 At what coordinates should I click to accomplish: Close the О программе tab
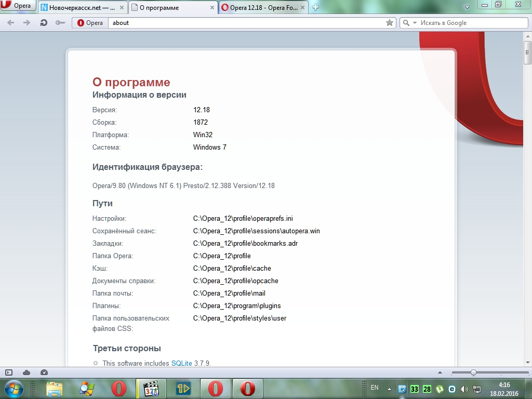pyautogui.click(x=212, y=7)
